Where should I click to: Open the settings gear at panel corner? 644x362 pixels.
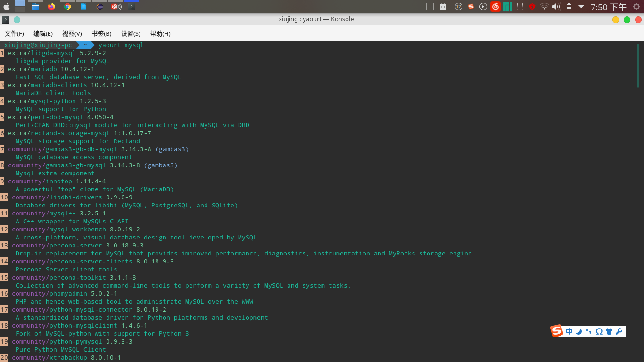(636, 7)
